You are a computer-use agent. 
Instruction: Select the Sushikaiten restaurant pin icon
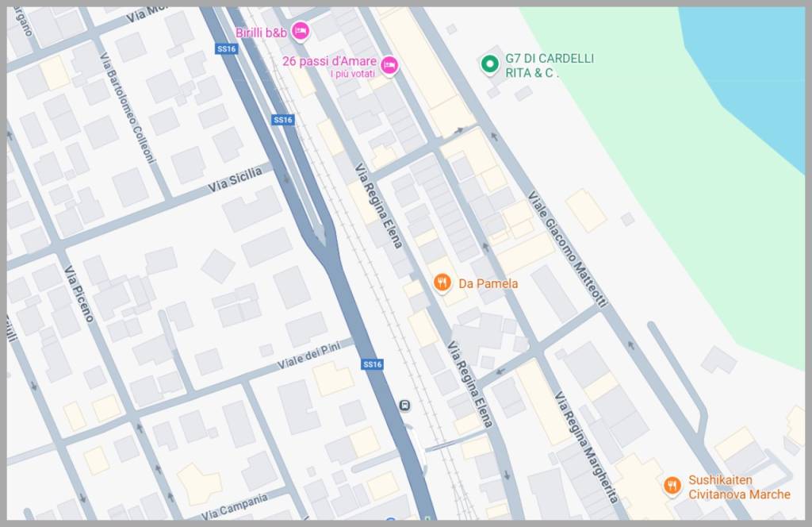pyautogui.click(x=672, y=486)
